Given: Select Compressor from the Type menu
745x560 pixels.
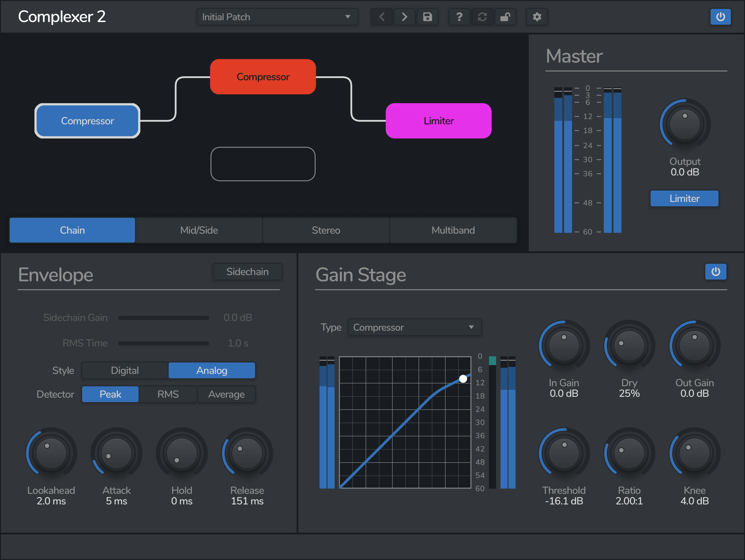Looking at the screenshot, I should tap(378, 327).
